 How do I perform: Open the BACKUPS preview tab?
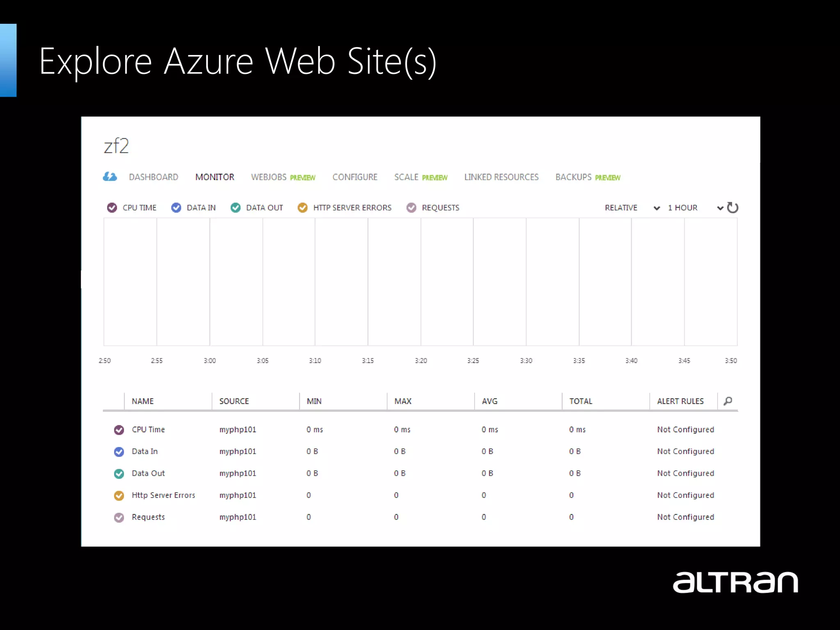(x=588, y=177)
